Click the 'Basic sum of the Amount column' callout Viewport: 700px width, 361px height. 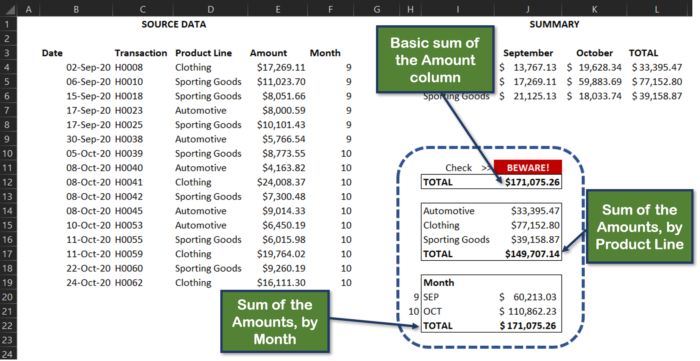pos(435,60)
